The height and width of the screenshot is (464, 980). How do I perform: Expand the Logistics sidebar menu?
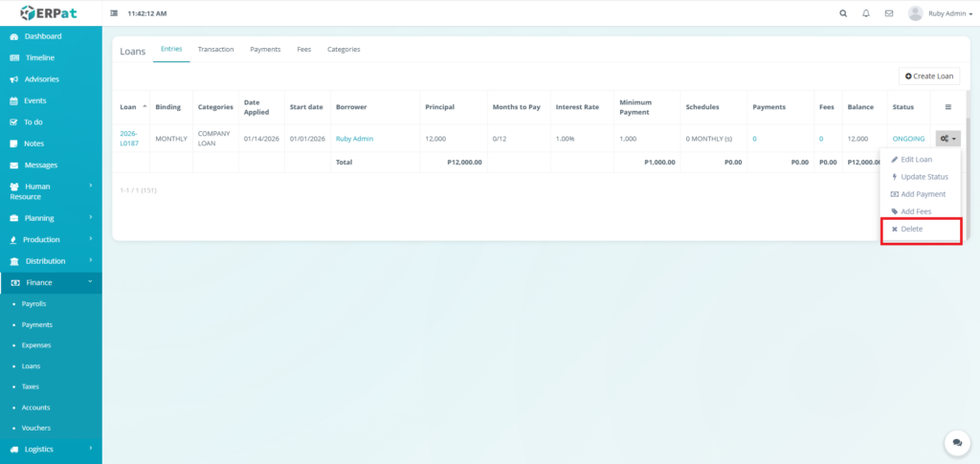coord(51,449)
